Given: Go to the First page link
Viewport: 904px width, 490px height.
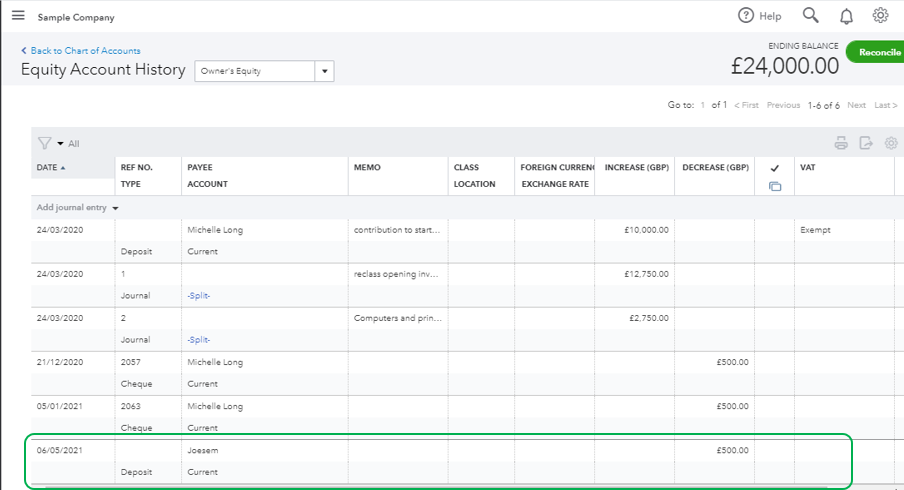Looking at the screenshot, I should 747,105.
